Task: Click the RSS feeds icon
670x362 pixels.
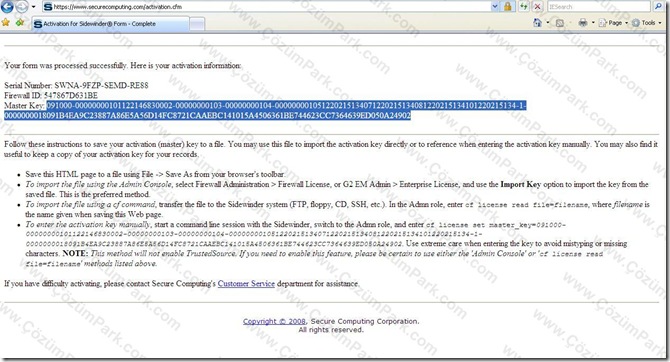Action: click(x=559, y=23)
